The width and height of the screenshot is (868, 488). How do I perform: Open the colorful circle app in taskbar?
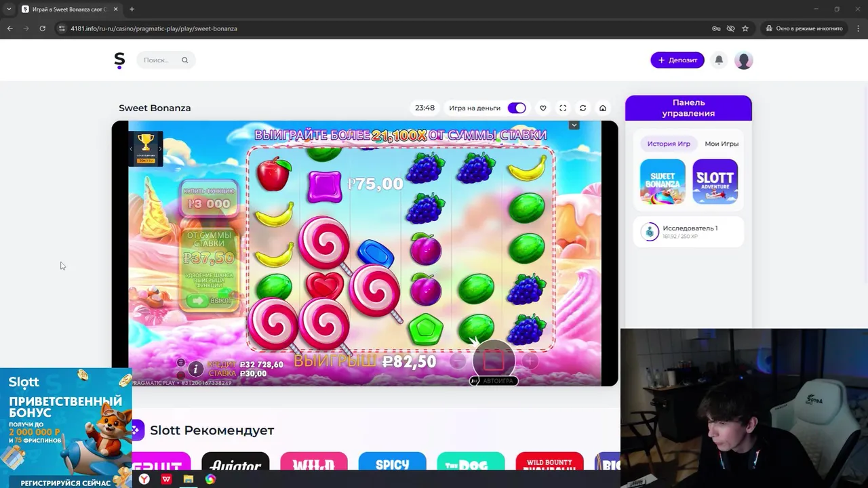(x=210, y=479)
